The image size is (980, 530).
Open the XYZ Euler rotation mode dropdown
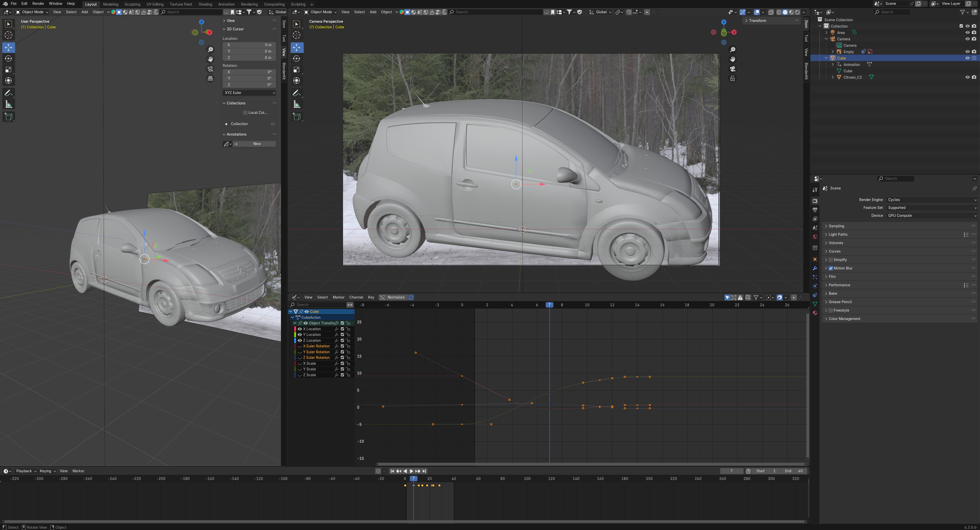click(x=249, y=93)
